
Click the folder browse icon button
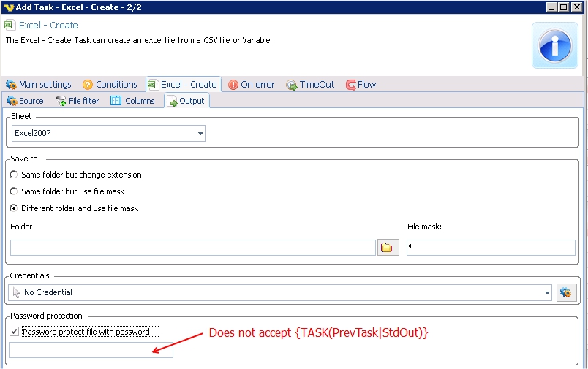click(387, 248)
